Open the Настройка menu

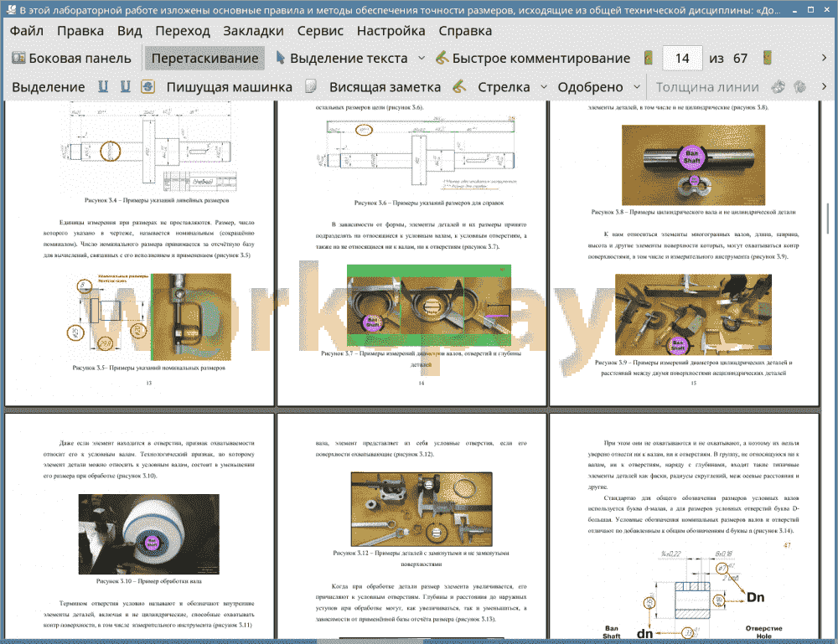pyautogui.click(x=391, y=31)
